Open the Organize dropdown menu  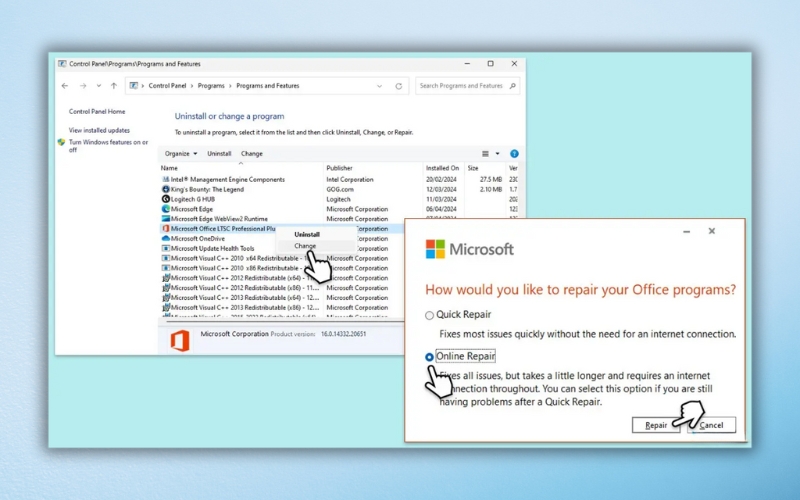click(x=181, y=154)
